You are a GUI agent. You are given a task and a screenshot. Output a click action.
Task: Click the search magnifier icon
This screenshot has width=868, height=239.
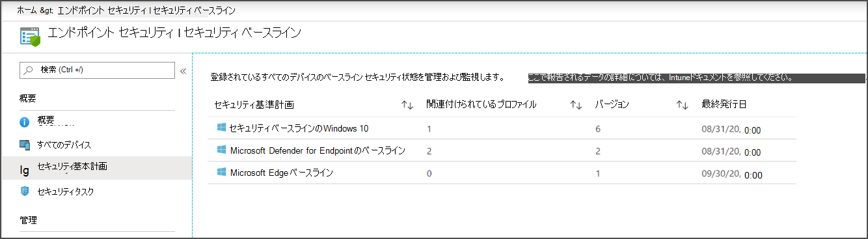29,70
